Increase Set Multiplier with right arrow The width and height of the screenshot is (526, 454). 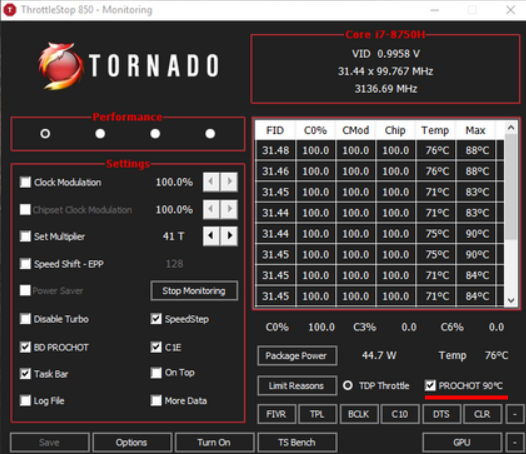pyautogui.click(x=229, y=236)
